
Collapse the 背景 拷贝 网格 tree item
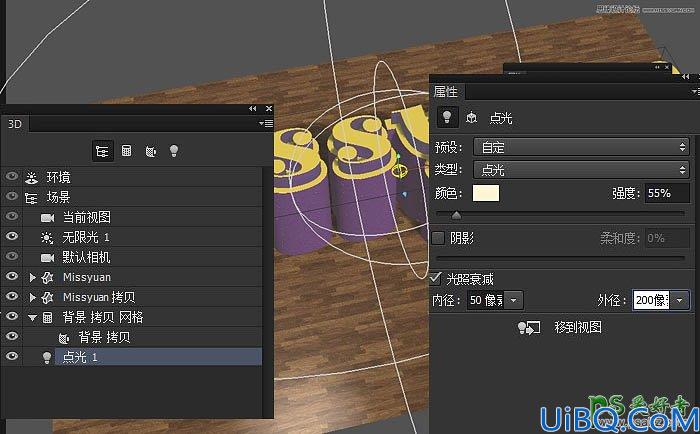[32, 317]
